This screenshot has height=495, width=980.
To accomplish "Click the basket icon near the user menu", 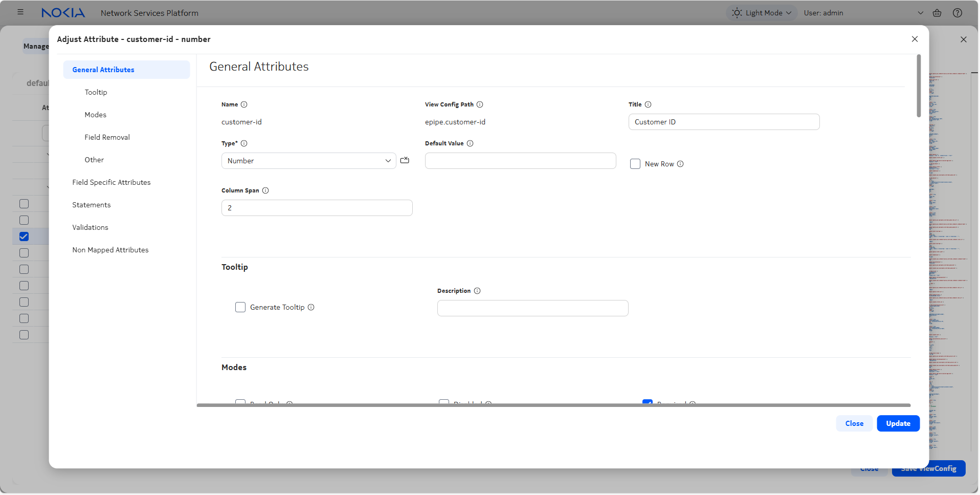I will click(938, 13).
